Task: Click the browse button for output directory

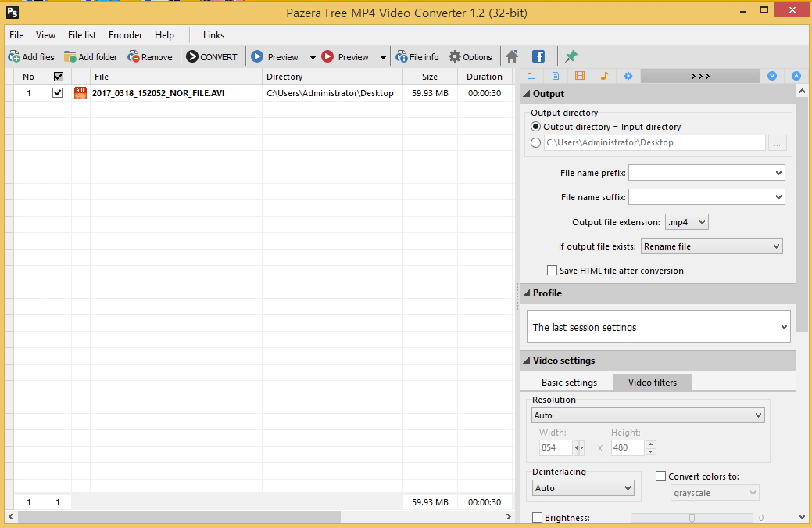Action: click(777, 143)
